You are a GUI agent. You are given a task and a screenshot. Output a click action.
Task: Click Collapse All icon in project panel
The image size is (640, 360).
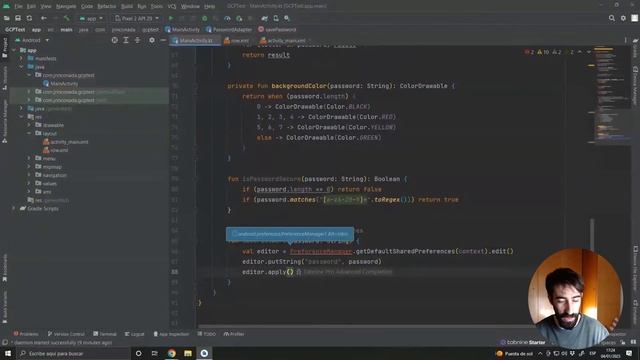coord(137,40)
